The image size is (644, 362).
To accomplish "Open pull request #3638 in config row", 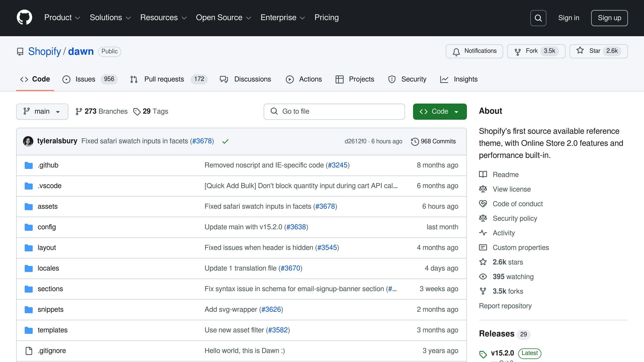I will (296, 227).
